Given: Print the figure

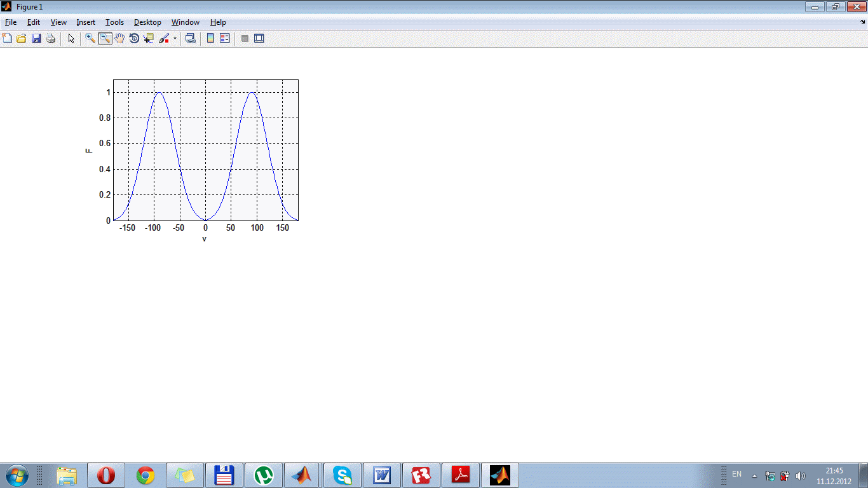Looking at the screenshot, I should 51,39.
